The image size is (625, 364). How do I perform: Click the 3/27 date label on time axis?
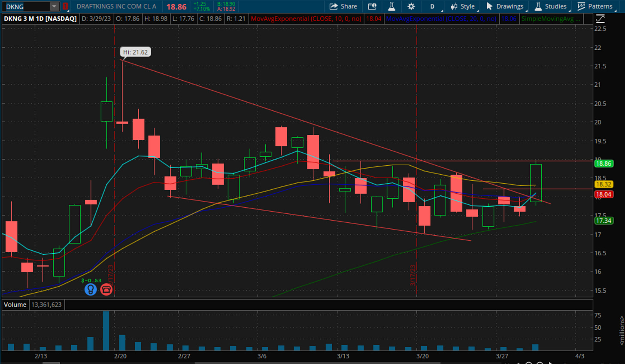[x=502, y=356]
